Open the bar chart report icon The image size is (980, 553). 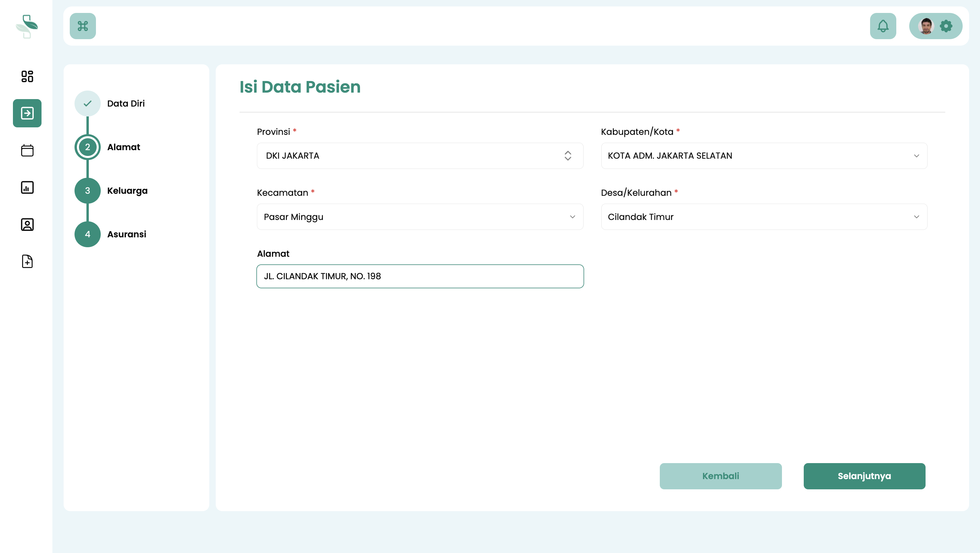(27, 187)
